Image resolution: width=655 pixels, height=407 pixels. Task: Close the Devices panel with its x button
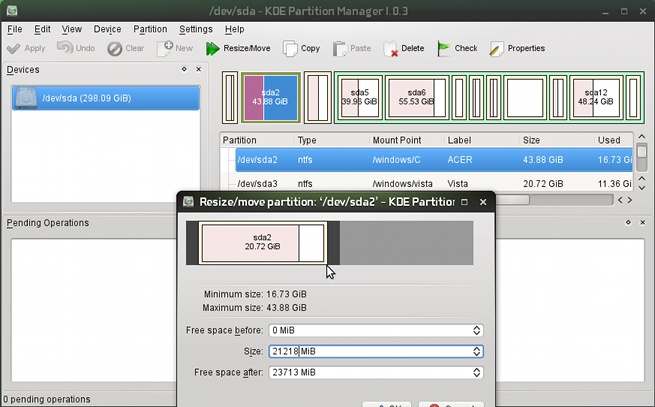(x=199, y=70)
